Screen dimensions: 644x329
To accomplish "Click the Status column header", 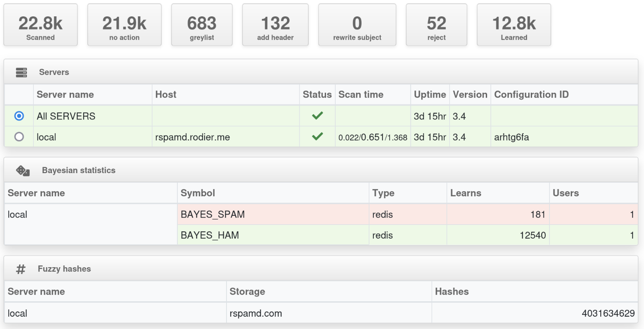I will 317,95.
